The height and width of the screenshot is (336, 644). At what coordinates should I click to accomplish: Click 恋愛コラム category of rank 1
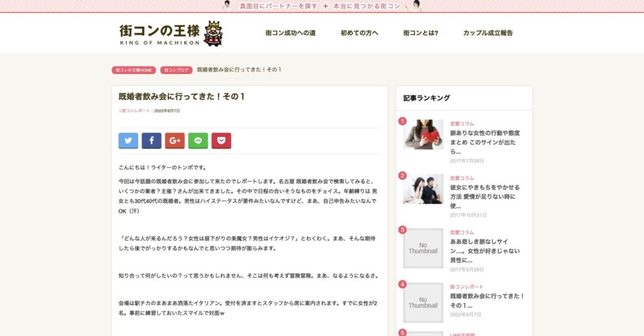[462, 124]
